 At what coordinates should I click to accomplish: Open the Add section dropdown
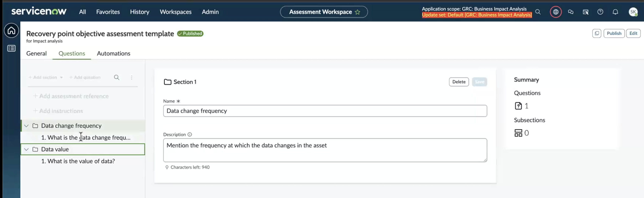(x=45, y=77)
